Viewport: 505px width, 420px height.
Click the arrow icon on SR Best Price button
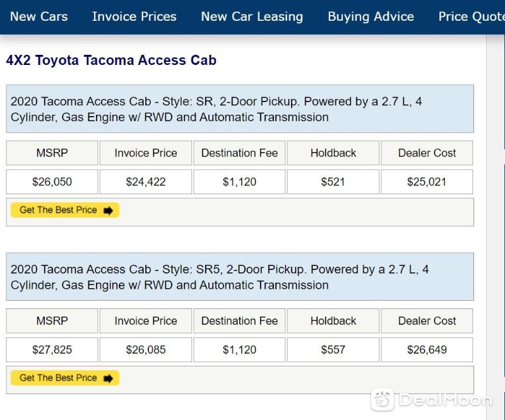pyautogui.click(x=108, y=211)
